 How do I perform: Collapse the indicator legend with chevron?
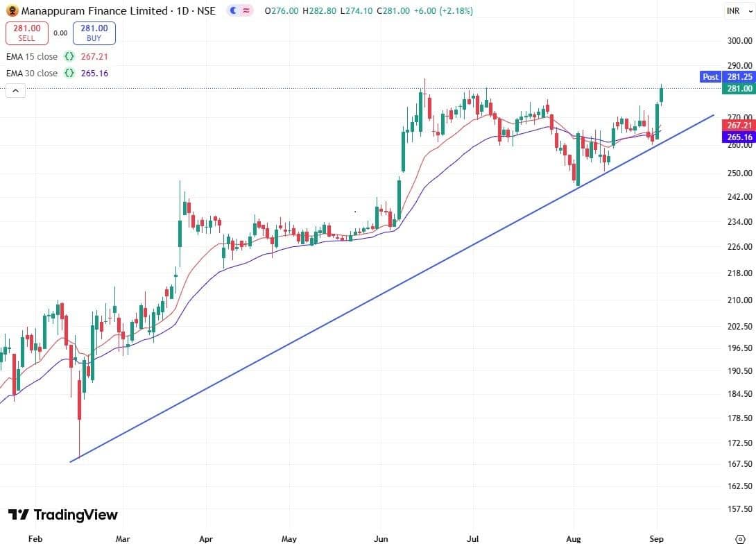click(15, 90)
